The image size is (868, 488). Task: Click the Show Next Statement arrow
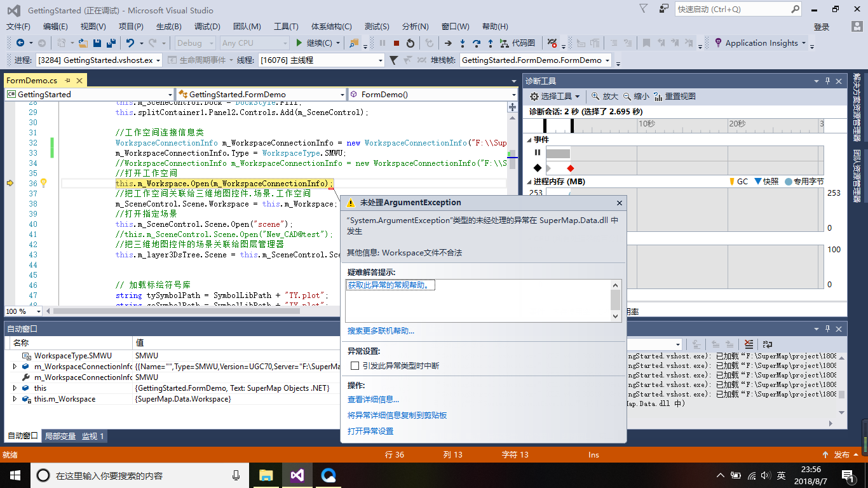(448, 43)
